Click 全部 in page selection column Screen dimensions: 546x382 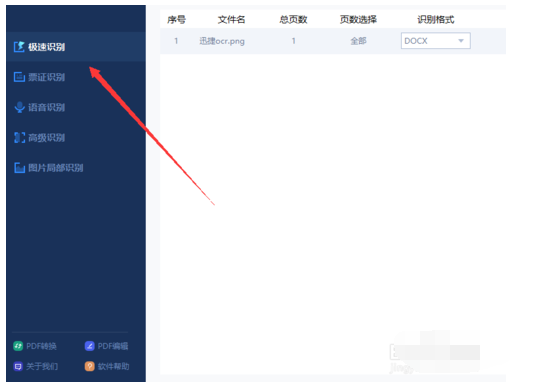tap(358, 41)
